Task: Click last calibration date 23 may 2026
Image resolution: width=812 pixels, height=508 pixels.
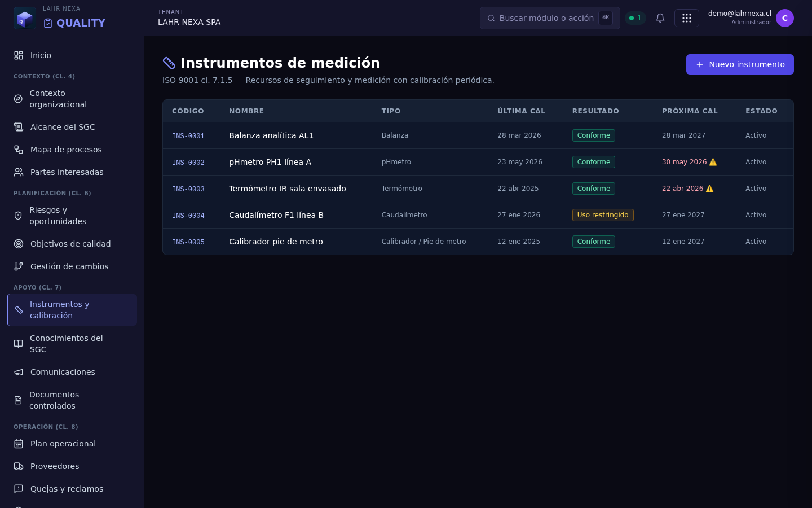Action: coord(520,162)
